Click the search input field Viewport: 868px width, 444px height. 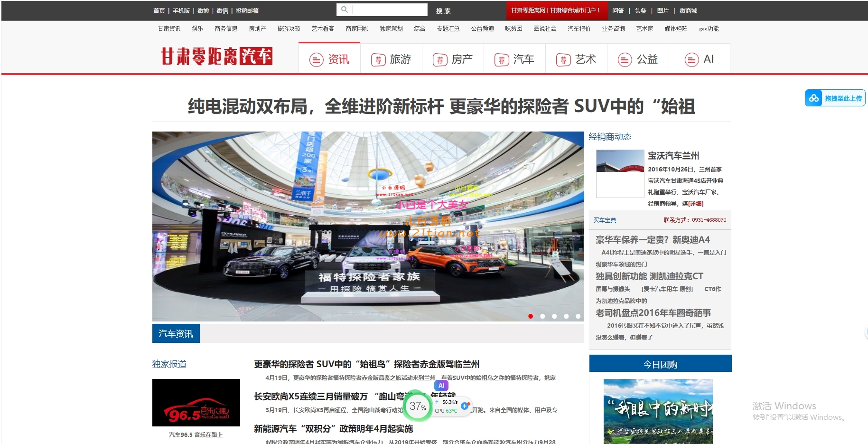click(x=389, y=9)
